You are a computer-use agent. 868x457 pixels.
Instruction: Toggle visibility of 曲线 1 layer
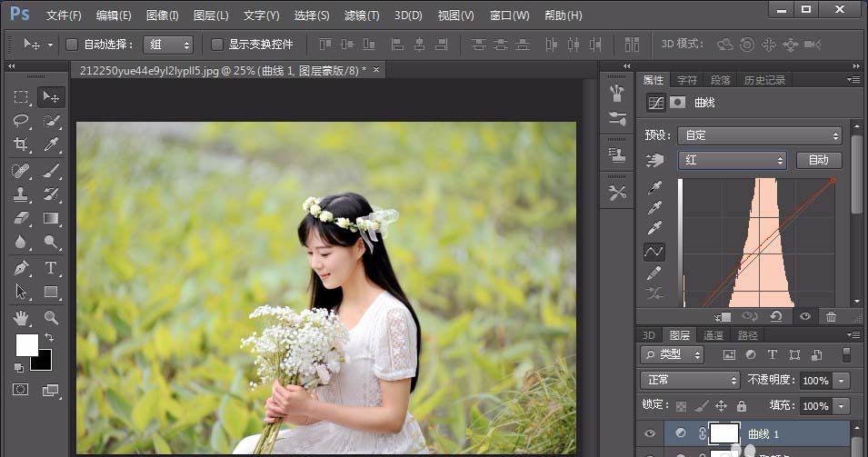[x=650, y=433]
